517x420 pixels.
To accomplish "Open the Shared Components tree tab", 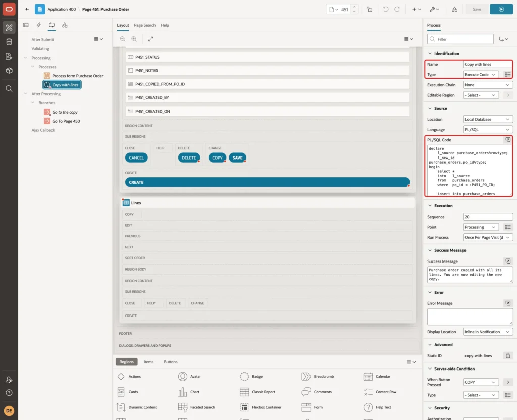I will pyautogui.click(x=65, y=25).
